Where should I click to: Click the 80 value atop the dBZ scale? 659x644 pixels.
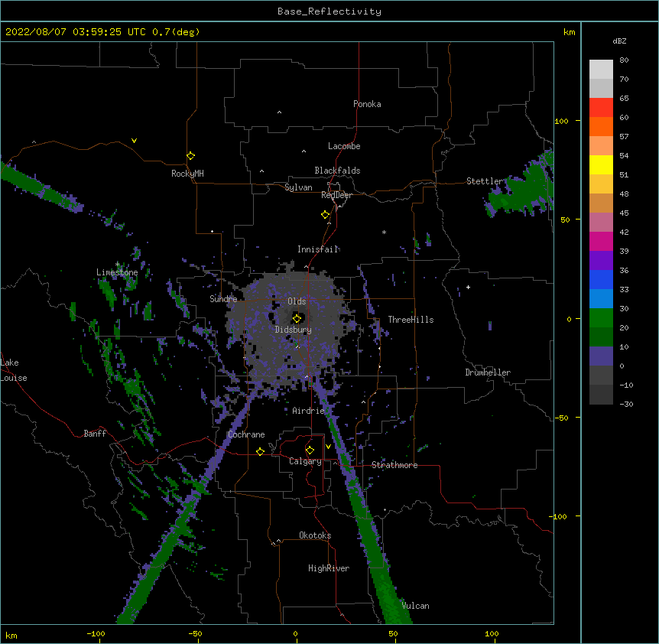coord(624,60)
